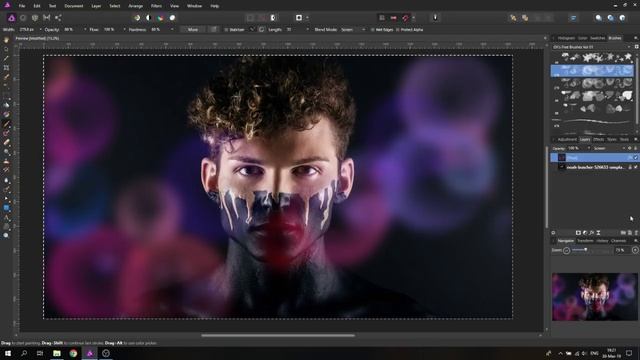Toggle visibility checkbox of the background photo layer
This screenshot has height=360, width=640.
tap(636, 167)
